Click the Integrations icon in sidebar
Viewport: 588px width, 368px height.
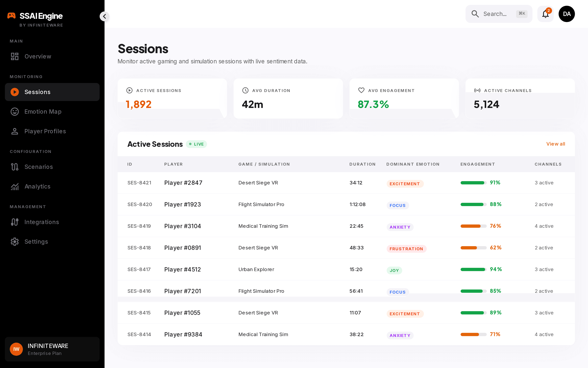14,222
